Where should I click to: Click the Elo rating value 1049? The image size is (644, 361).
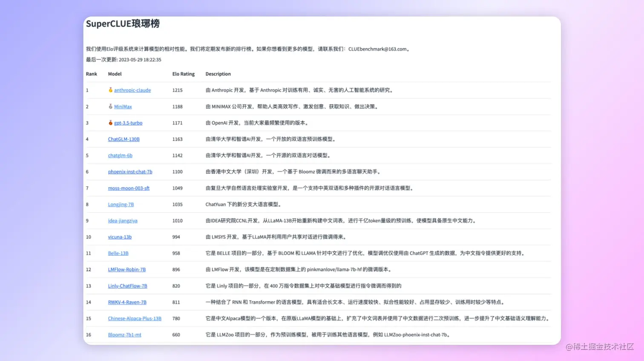178,188
